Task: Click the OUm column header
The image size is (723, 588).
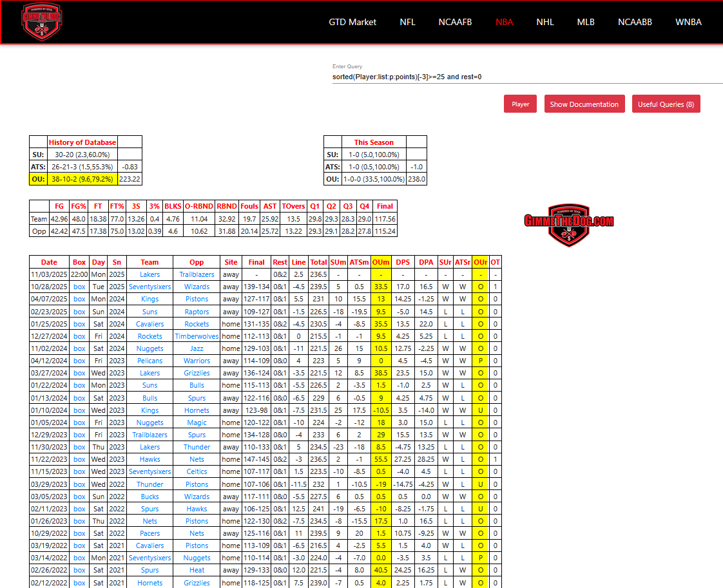Action: (381, 262)
